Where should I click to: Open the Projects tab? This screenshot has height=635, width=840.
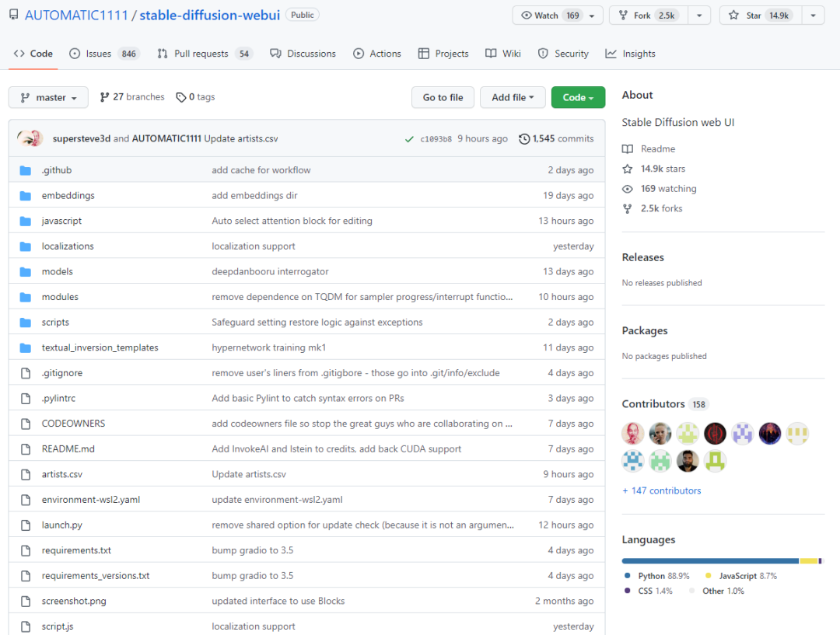pyautogui.click(x=443, y=54)
